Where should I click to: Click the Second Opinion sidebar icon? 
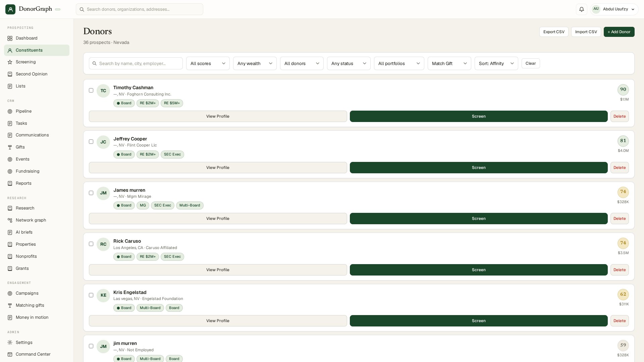point(10,74)
